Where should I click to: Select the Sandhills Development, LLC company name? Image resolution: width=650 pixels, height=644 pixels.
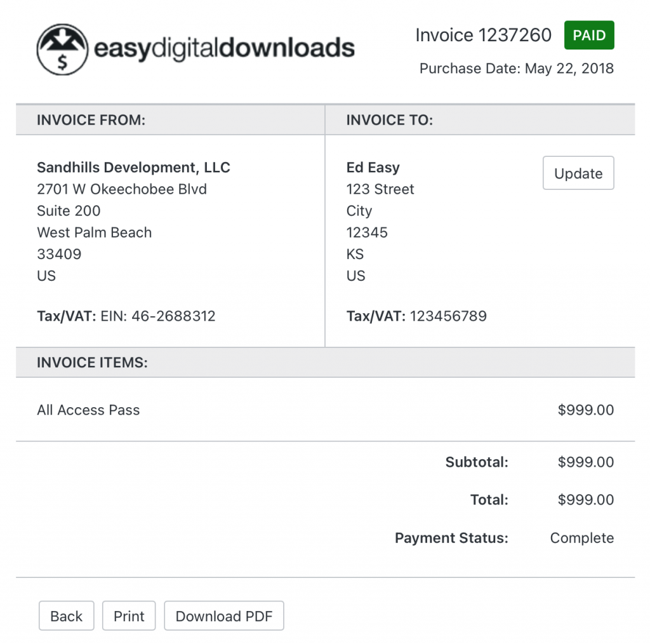133,168
